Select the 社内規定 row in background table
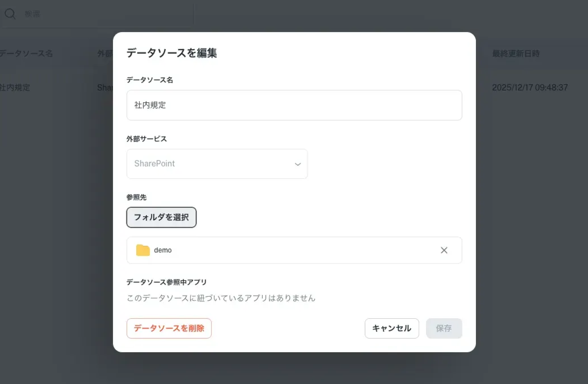The width and height of the screenshot is (588, 384). pos(15,88)
